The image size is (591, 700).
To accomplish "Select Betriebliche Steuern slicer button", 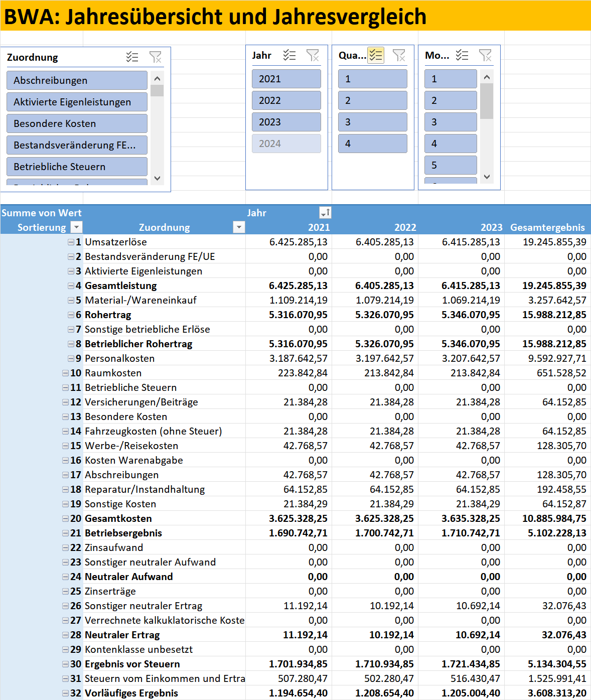I will [x=77, y=167].
